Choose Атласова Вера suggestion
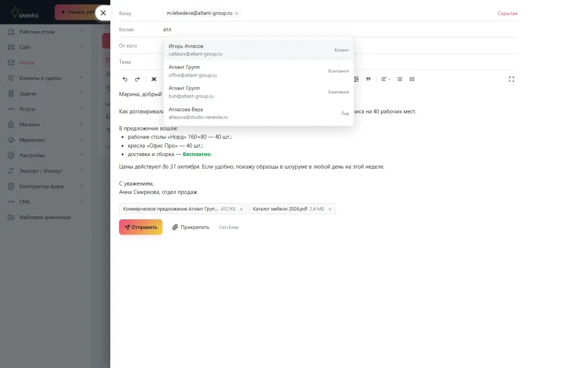The width and height of the screenshot is (588, 368). point(259,113)
